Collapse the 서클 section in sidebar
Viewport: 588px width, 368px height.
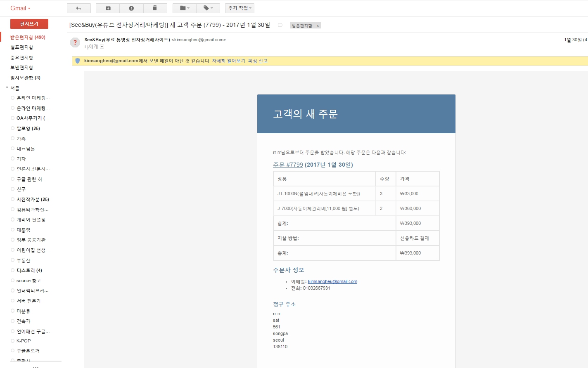7,88
